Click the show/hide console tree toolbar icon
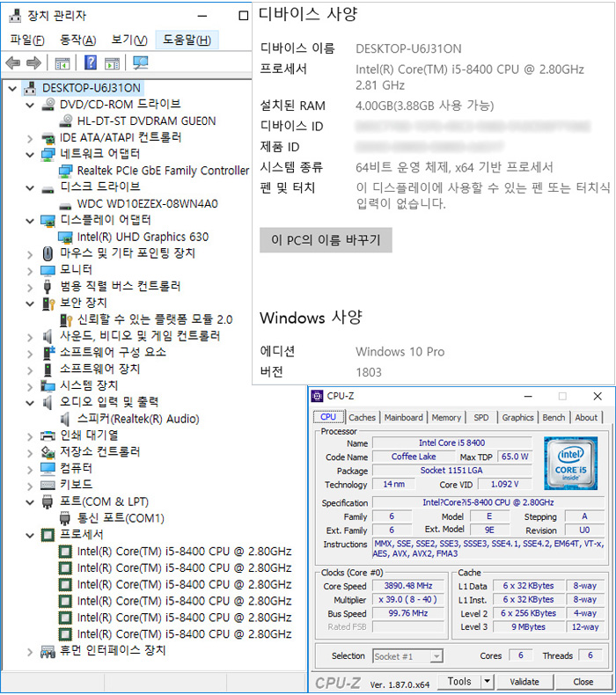Image resolution: width=616 pixels, height=695 pixels. click(x=62, y=63)
